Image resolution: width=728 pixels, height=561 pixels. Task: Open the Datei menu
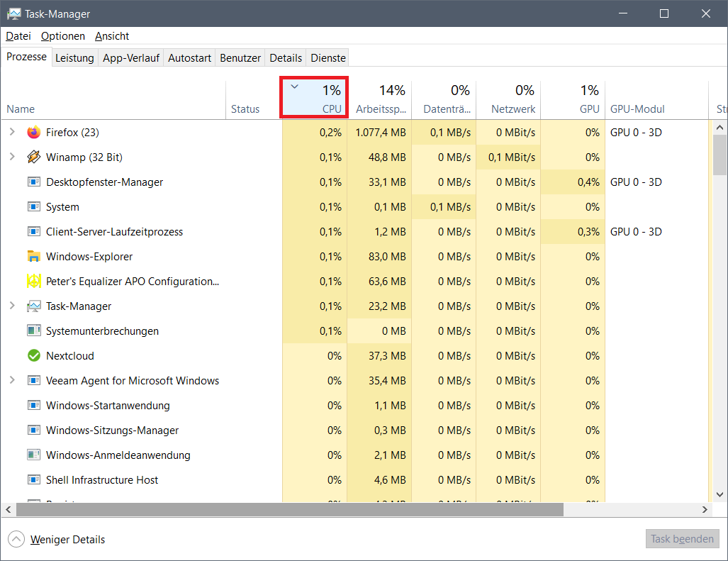[18, 36]
